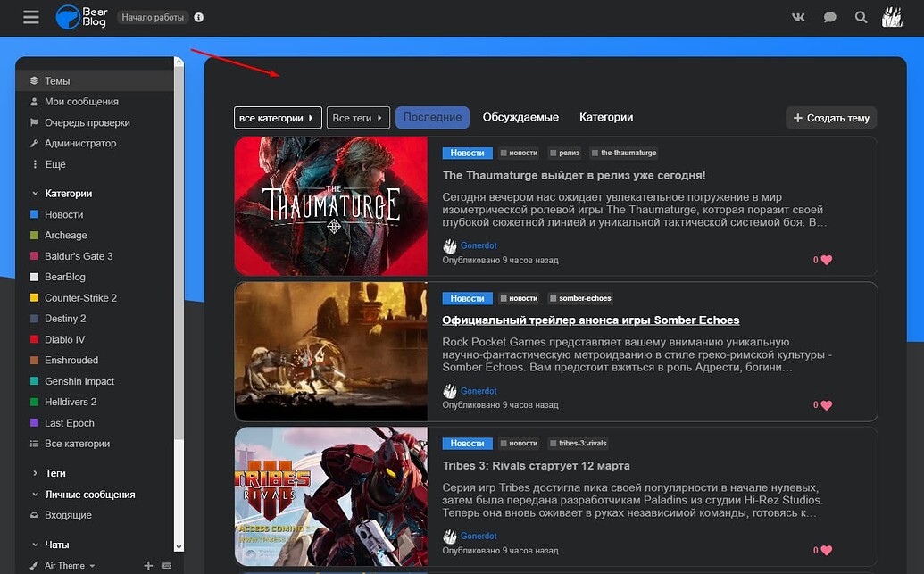This screenshot has width=924, height=574.
Task: Open the hamburger sidebar menu
Action: point(31,17)
